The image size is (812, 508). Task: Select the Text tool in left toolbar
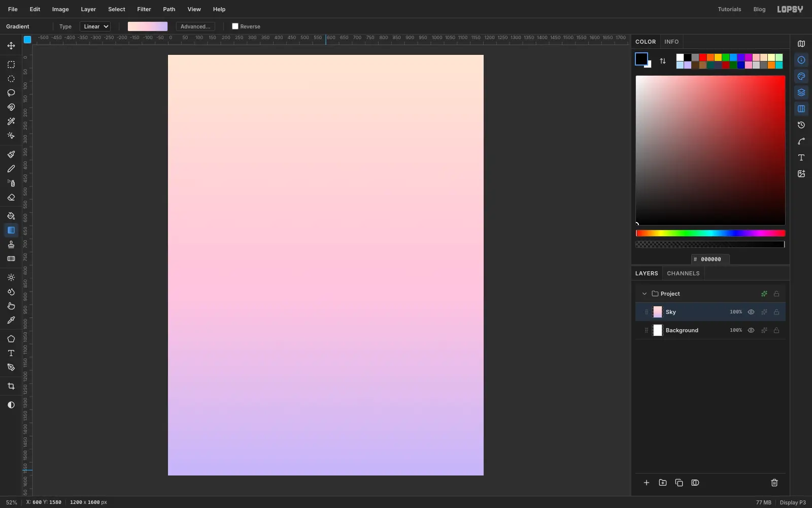[x=11, y=353]
